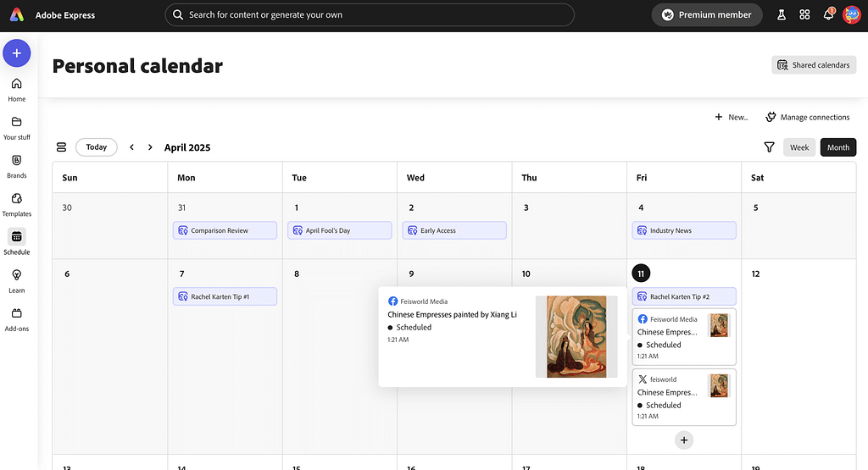Open Brands in the sidebar

[17, 166]
